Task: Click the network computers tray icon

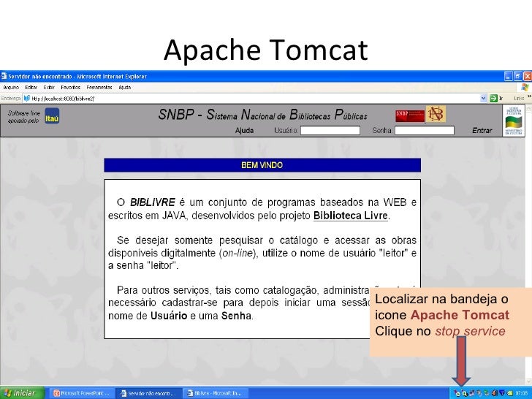Action: tap(472, 393)
